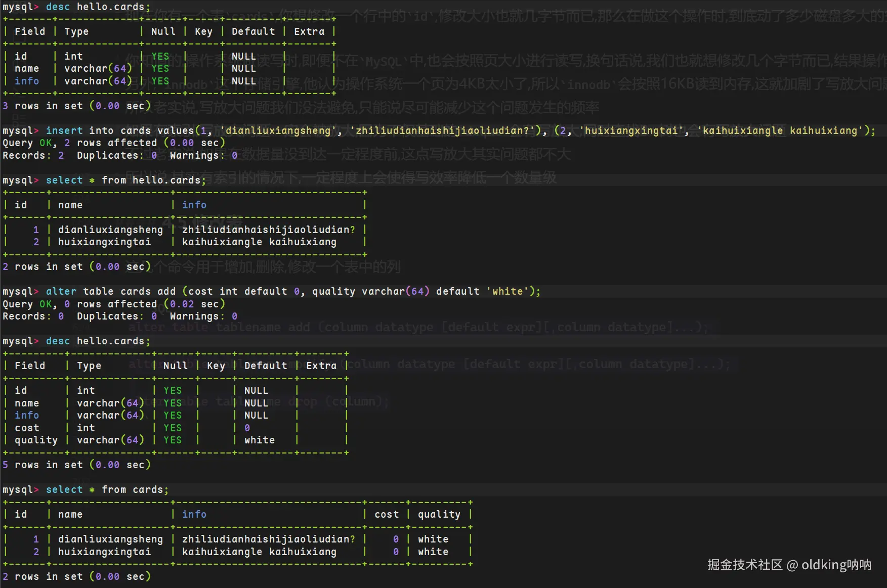Click the select * from hello.cards command
This screenshot has width=887, height=588.
click(x=125, y=180)
